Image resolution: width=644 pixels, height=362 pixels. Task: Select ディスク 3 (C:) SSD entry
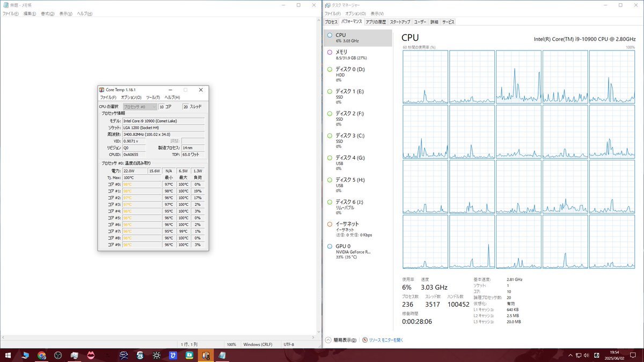click(x=358, y=141)
